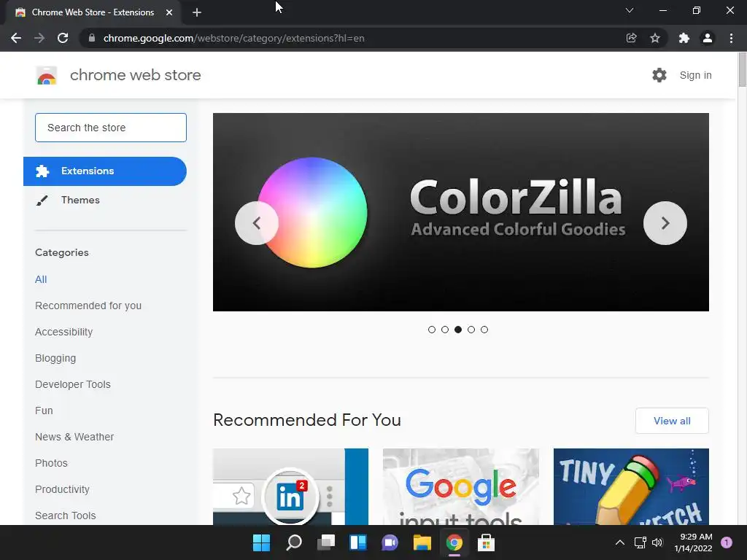
Task: Open the Teams Chat taskbar icon
Action: click(390, 542)
